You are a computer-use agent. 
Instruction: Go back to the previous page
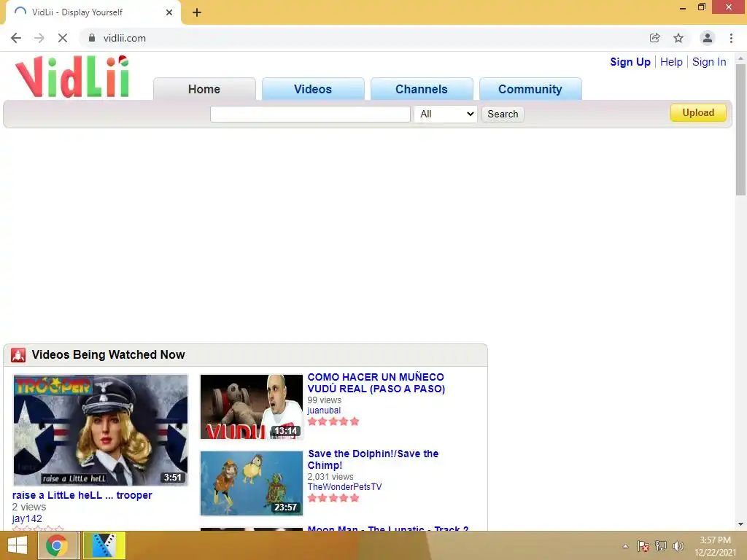click(x=16, y=38)
